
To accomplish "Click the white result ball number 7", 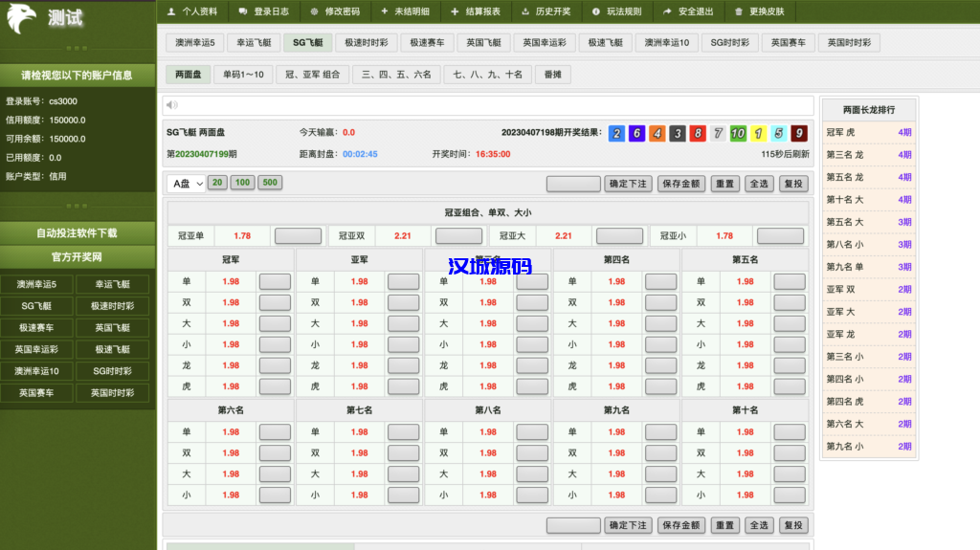I will tap(718, 133).
